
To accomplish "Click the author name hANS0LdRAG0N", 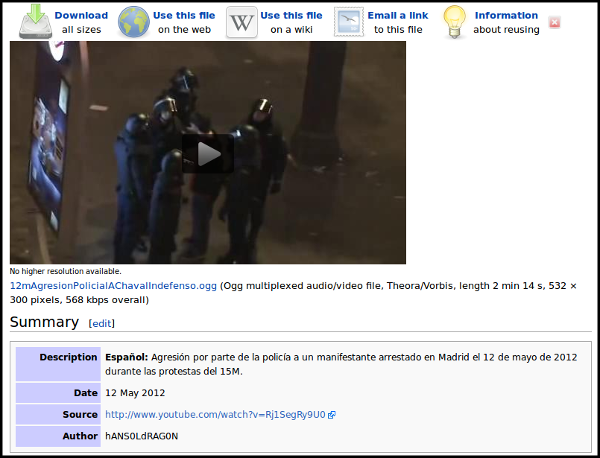I will tap(141, 436).
